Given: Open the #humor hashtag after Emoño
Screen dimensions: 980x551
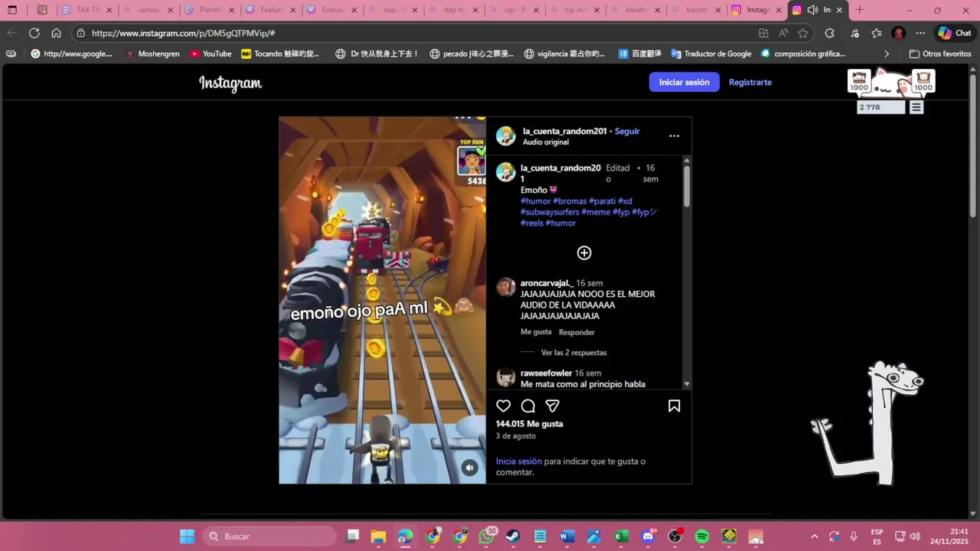Looking at the screenshot, I should click(536, 201).
